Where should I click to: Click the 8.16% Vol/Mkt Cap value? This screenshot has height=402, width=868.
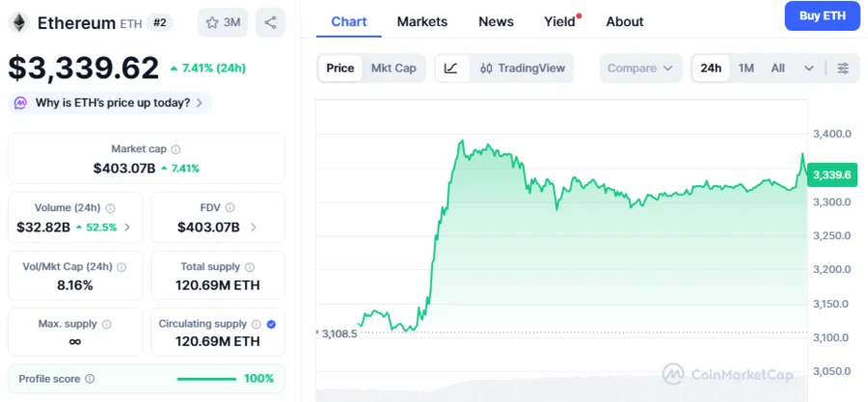click(74, 286)
